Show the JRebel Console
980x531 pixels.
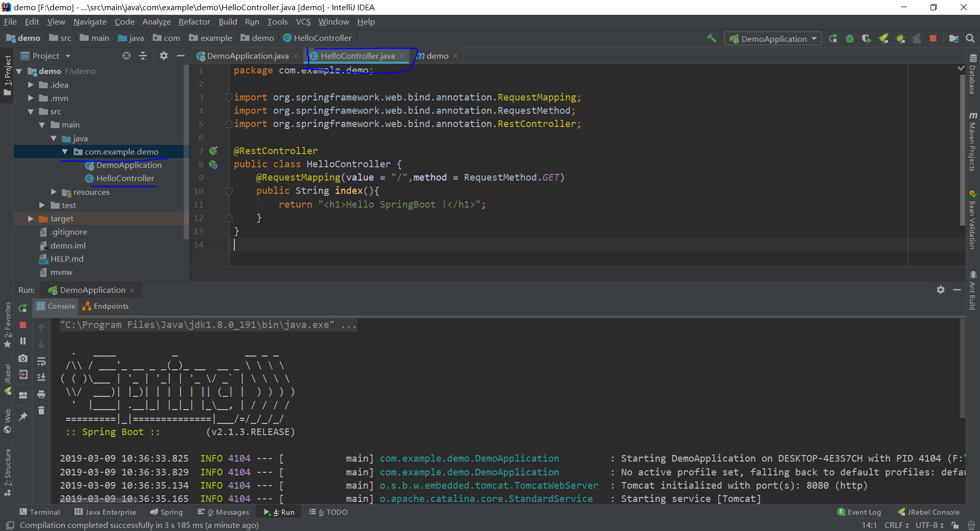coord(933,512)
